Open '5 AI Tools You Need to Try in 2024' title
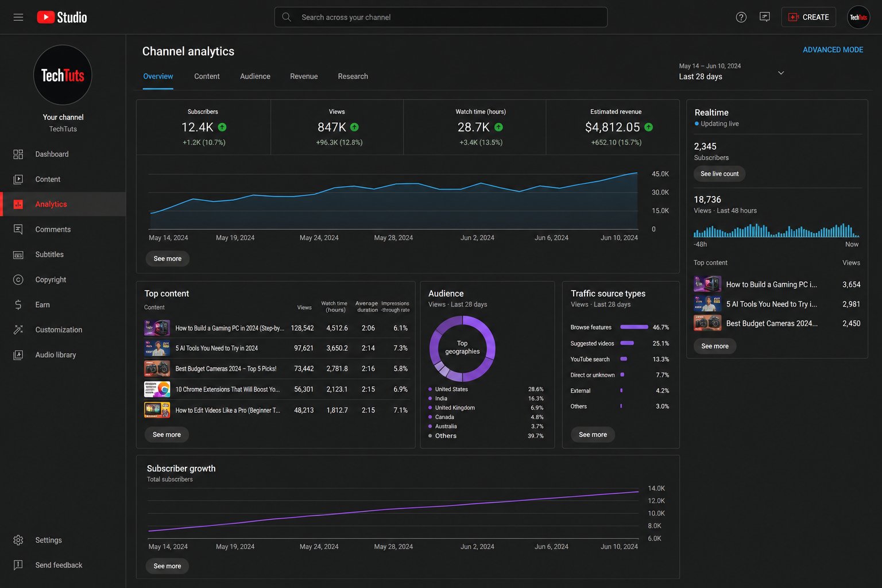Screen dimensions: 882x588 (x=216, y=349)
